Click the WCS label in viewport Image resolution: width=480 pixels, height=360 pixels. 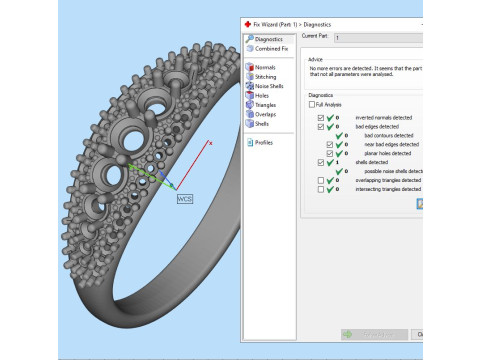[185, 199]
